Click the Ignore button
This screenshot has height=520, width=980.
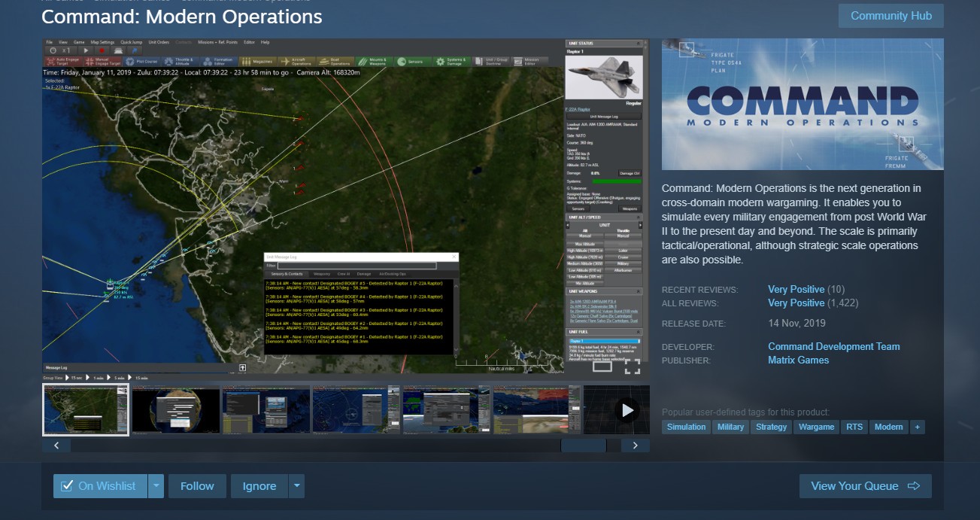[259, 486]
